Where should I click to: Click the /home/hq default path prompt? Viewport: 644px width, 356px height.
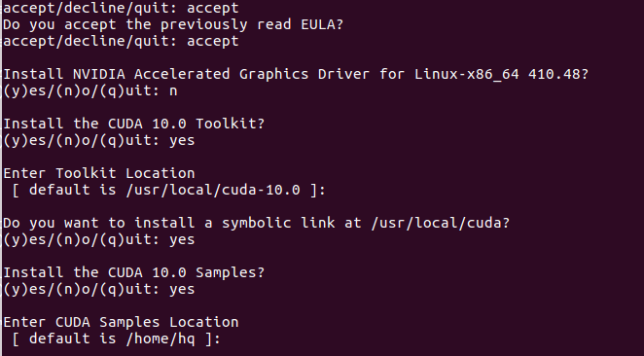(x=117, y=338)
